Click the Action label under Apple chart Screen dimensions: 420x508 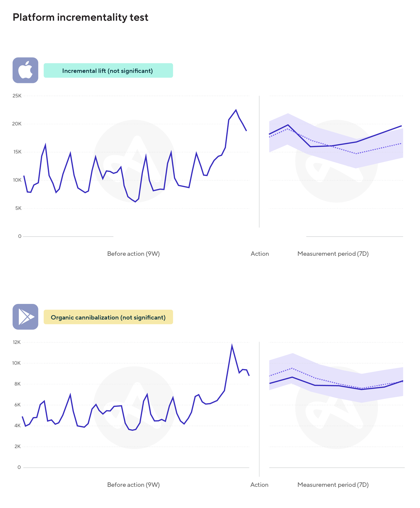[x=260, y=254]
